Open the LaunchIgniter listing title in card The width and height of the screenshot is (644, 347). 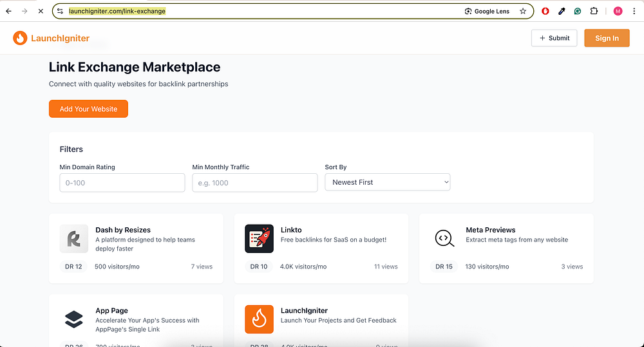tap(304, 310)
